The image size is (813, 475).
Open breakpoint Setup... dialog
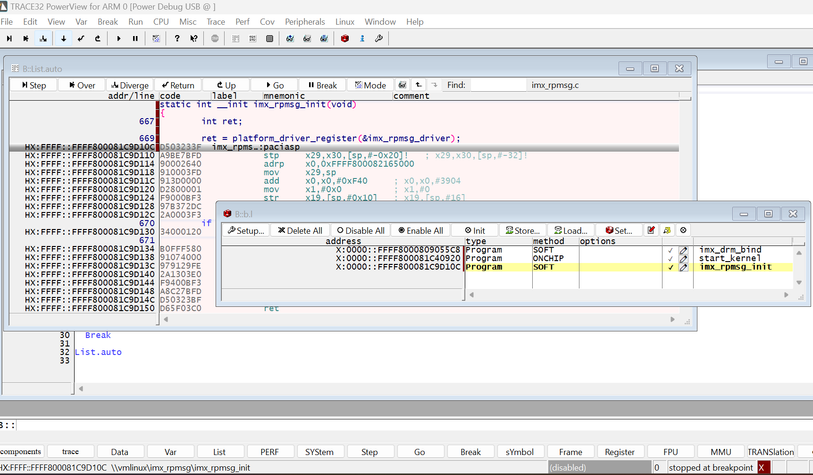pos(245,230)
